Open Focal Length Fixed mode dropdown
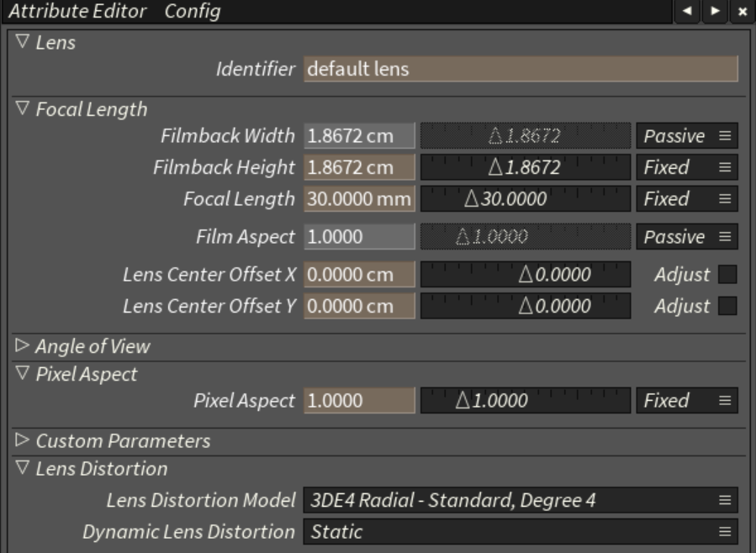This screenshot has height=553, width=756. [686, 199]
